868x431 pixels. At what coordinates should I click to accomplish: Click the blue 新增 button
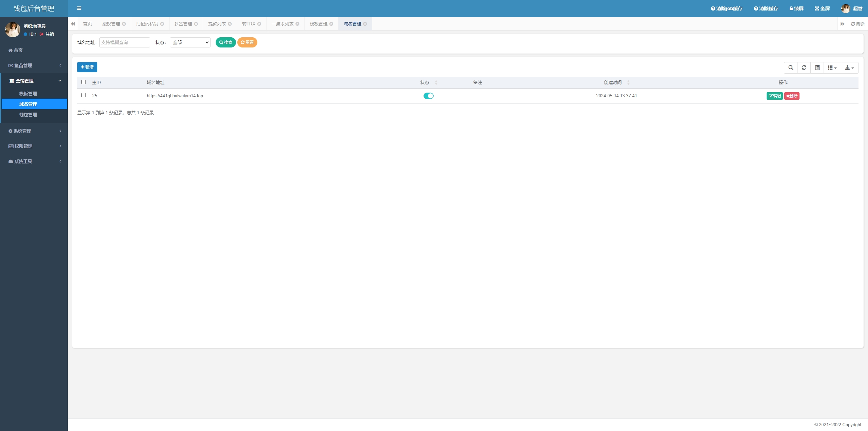[x=87, y=67]
